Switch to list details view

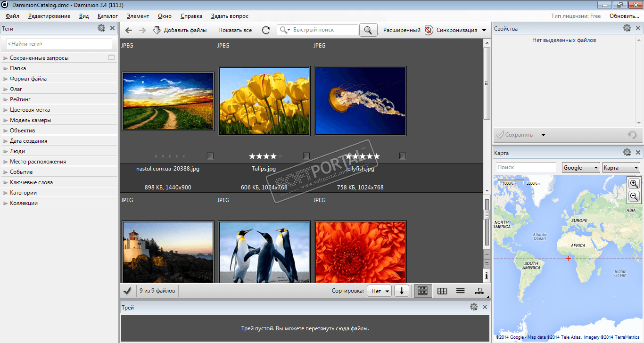(x=461, y=291)
